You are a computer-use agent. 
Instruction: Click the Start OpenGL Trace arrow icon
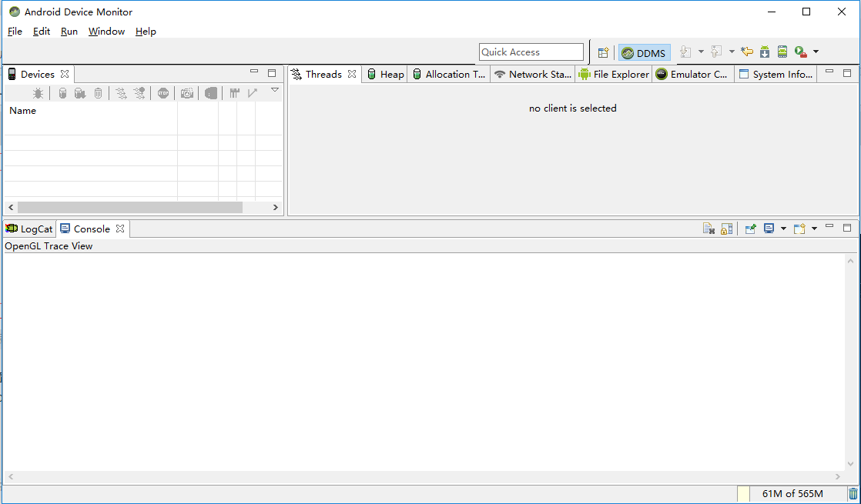(x=253, y=93)
